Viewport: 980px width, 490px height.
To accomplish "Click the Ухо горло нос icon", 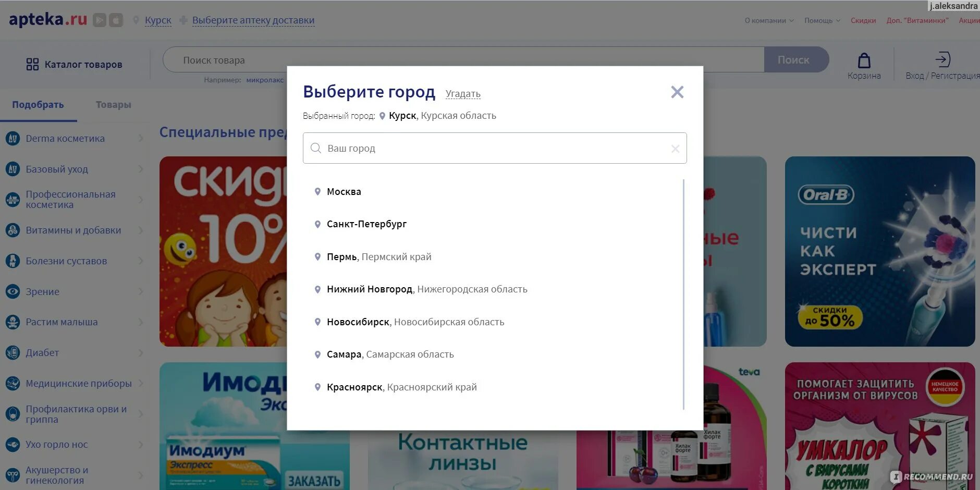I will click(13, 445).
